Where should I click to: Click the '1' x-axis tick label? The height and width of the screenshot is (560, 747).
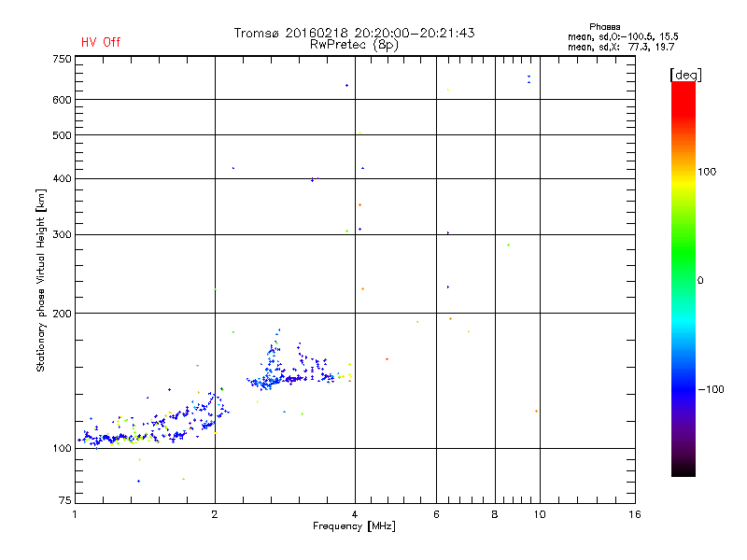(x=75, y=514)
